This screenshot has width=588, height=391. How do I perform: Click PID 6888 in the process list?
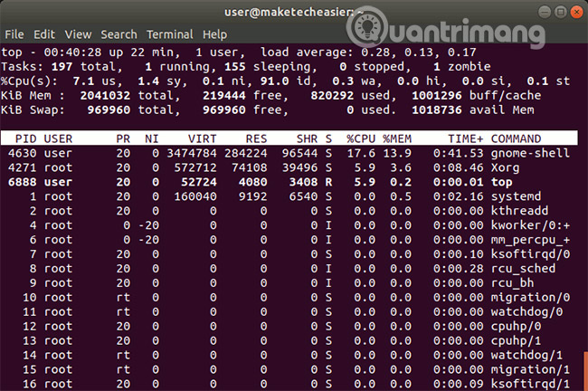click(23, 182)
